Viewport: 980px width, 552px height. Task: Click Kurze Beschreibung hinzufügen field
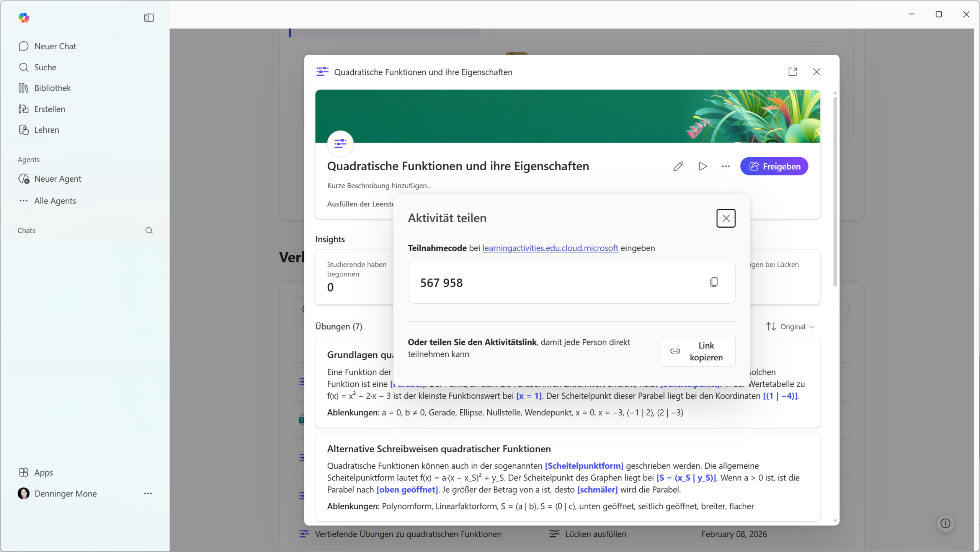pos(379,186)
